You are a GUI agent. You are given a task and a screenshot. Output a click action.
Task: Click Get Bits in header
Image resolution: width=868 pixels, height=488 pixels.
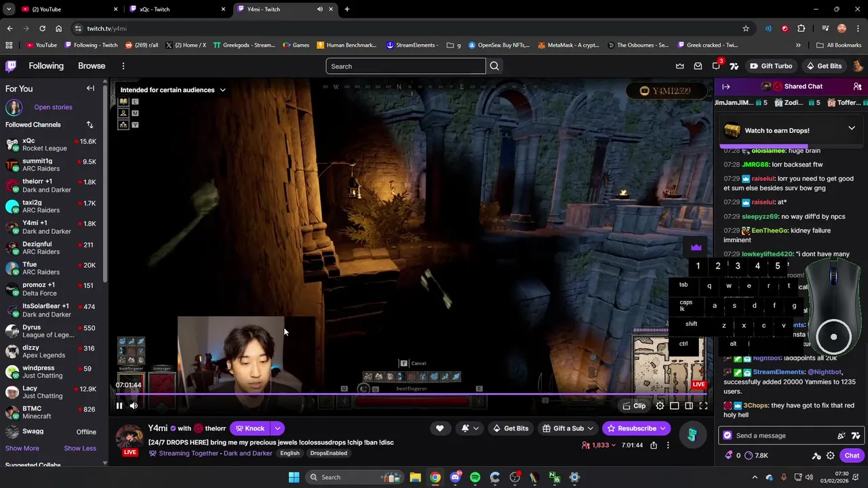pos(824,66)
